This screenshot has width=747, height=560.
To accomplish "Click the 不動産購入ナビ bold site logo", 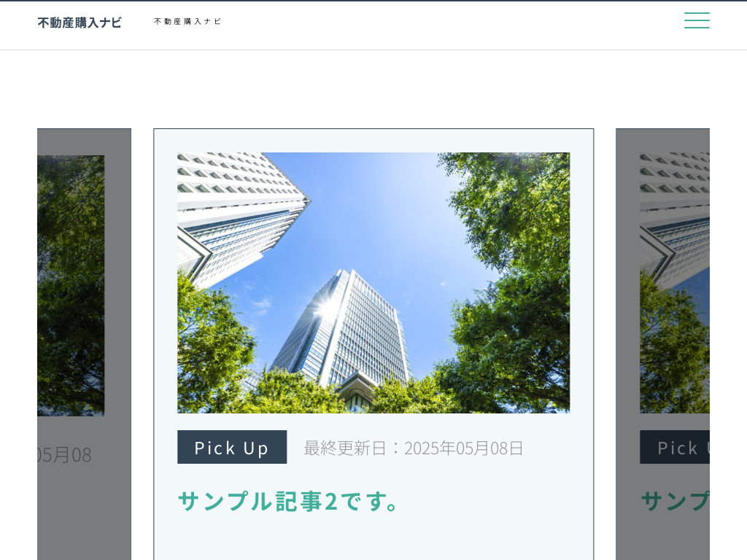I will [80, 23].
